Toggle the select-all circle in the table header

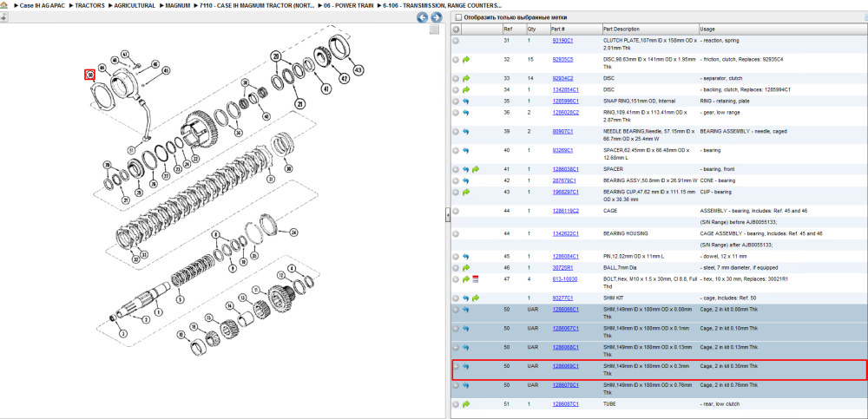457,29
